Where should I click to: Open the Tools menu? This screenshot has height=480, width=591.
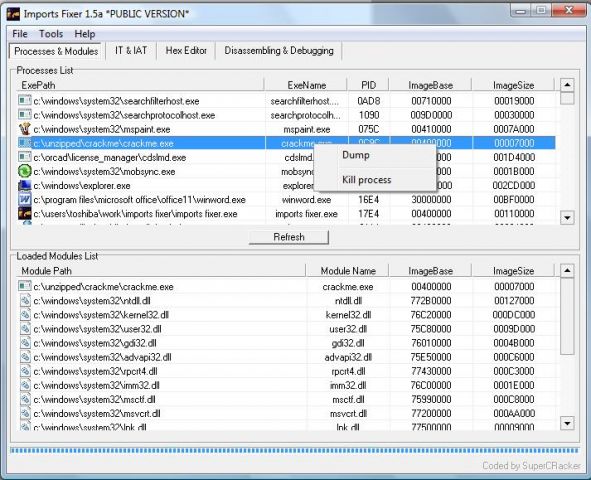pos(51,34)
